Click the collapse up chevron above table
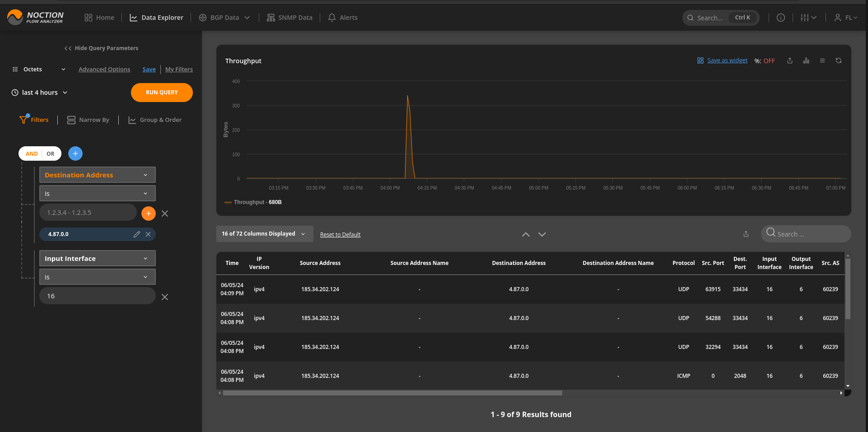Viewport: 868px width, 432px height. pyautogui.click(x=526, y=234)
